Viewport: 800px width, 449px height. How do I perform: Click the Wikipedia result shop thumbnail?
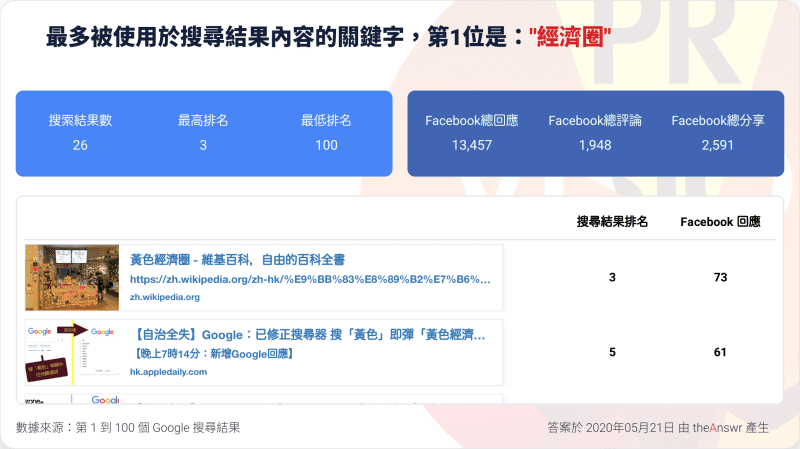(x=72, y=278)
